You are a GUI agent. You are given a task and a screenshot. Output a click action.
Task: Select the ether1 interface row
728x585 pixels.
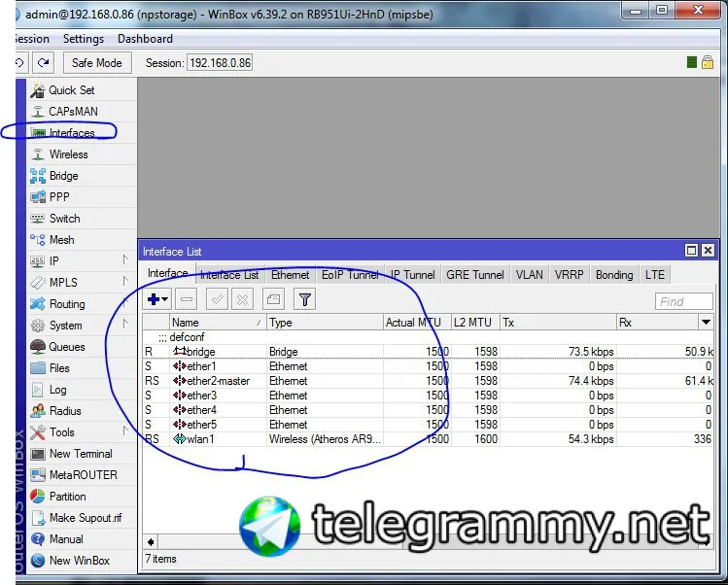pyautogui.click(x=428, y=366)
